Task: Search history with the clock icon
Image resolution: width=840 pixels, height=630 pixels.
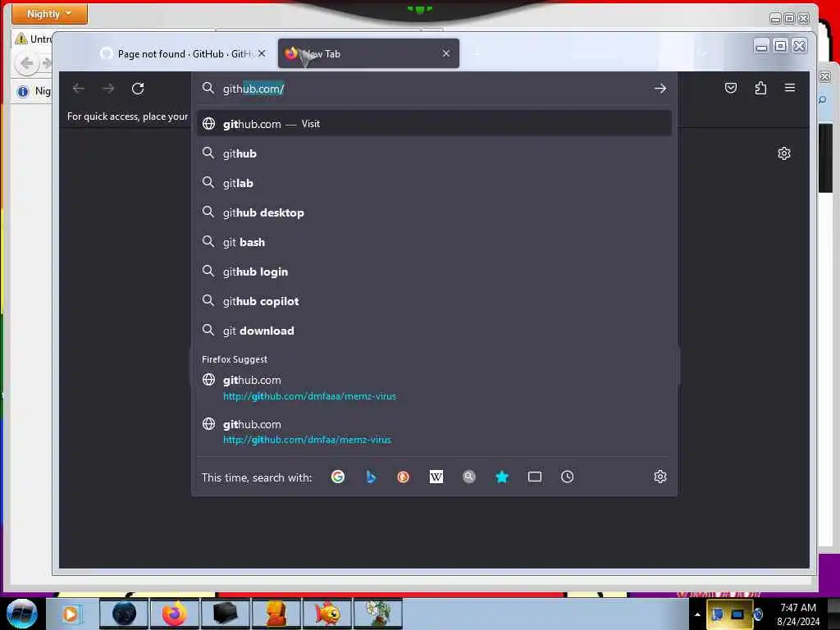Action: (568, 477)
